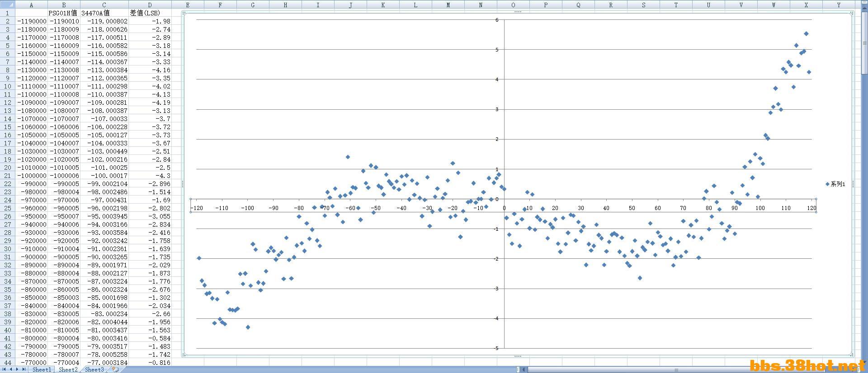Switch to the Sheet1 tab
The height and width of the screenshot is (373, 868).
click(42, 369)
